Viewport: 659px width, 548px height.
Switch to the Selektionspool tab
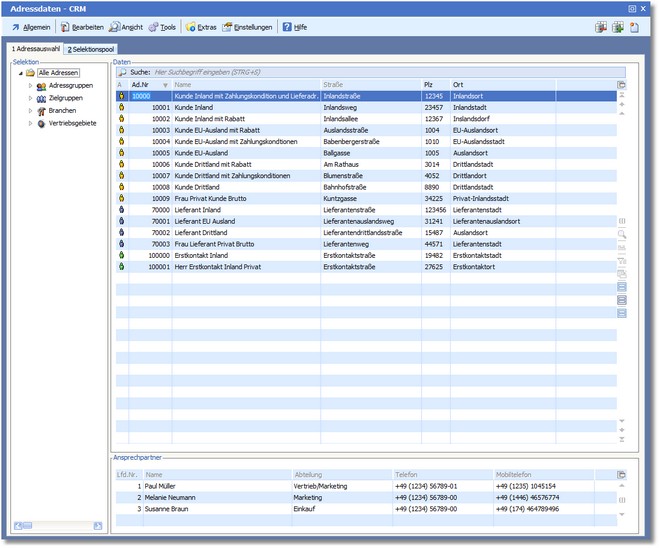91,49
